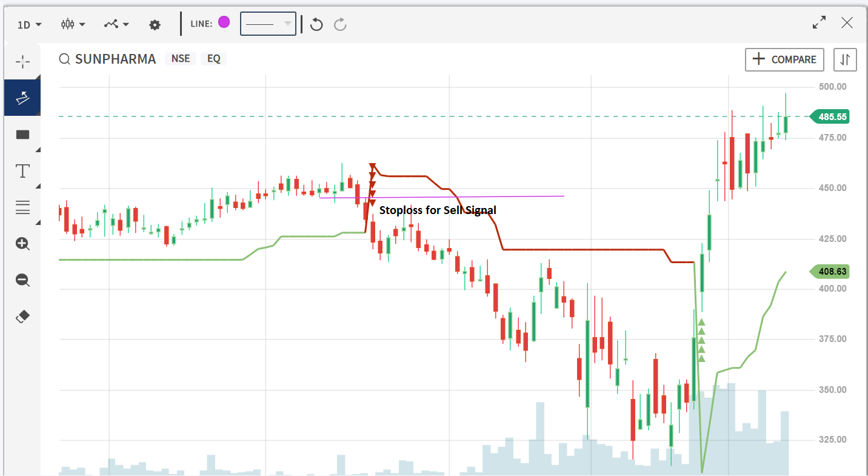
Task: Click the LINE: label in toolbar
Action: pos(201,24)
